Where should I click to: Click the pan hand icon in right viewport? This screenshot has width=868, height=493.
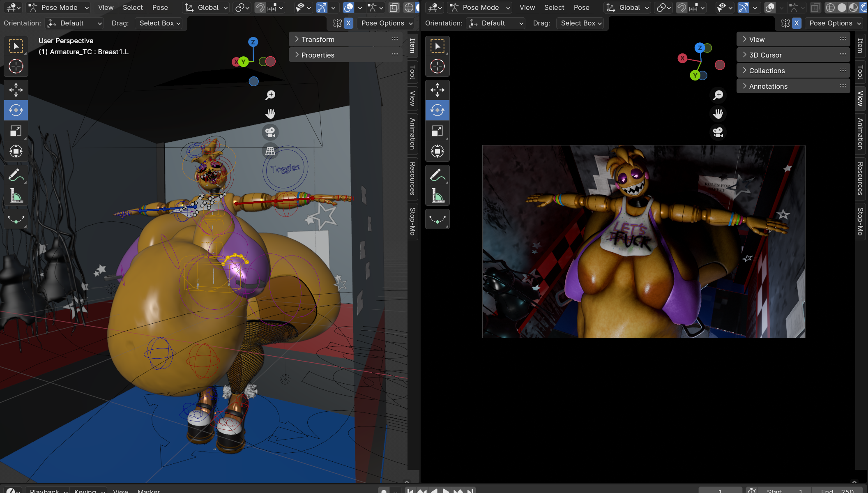(x=718, y=114)
